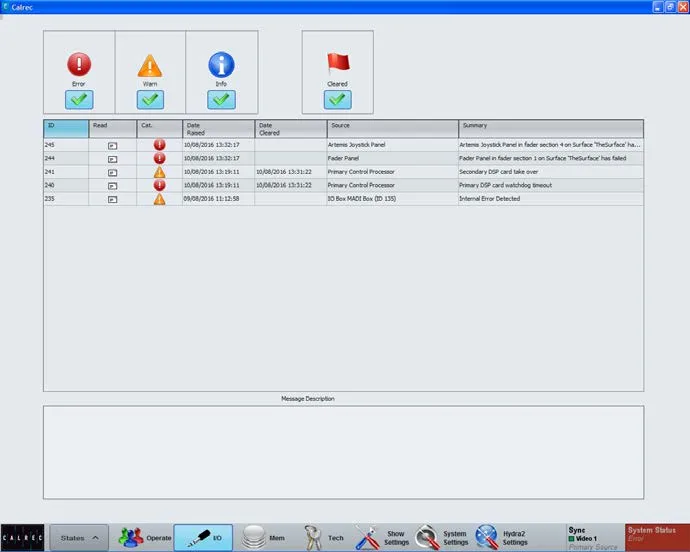Click date raised '09/08/2016 11:12:58'
Screen dimensions: 690x552
(x=212, y=199)
